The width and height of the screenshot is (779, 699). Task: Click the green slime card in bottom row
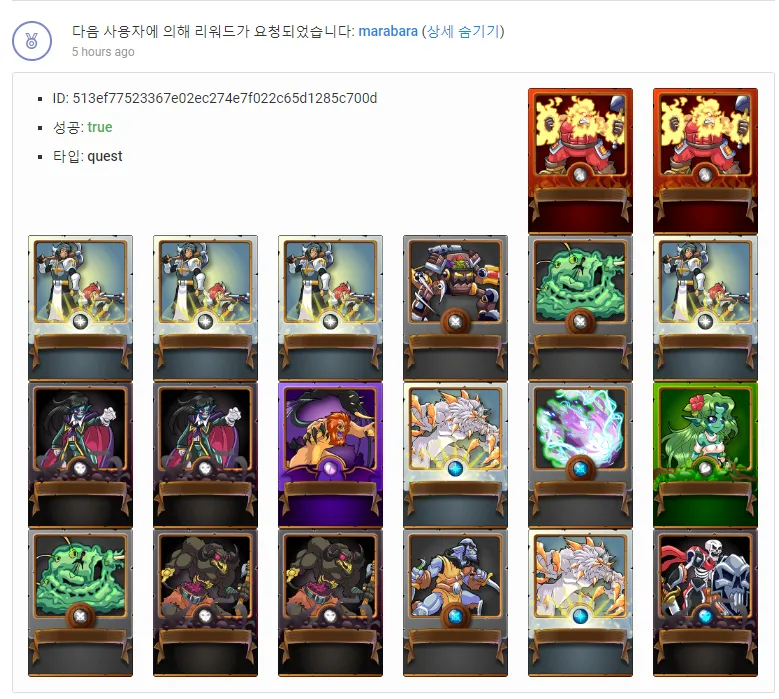pyautogui.click(x=80, y=603)
